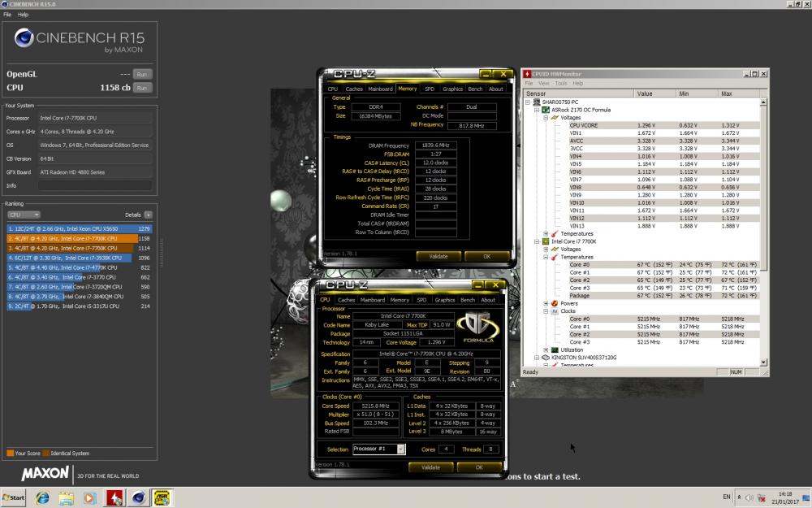The height and width of the screenshot is (508, 812).
Task: Launch Windows Media Player from taskbar
Action: 89,497
